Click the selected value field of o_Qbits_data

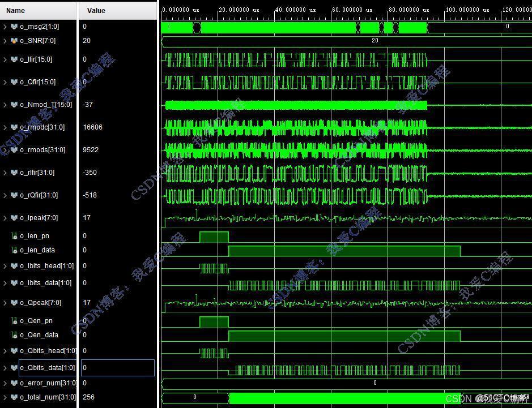click(x=118, y=368)
